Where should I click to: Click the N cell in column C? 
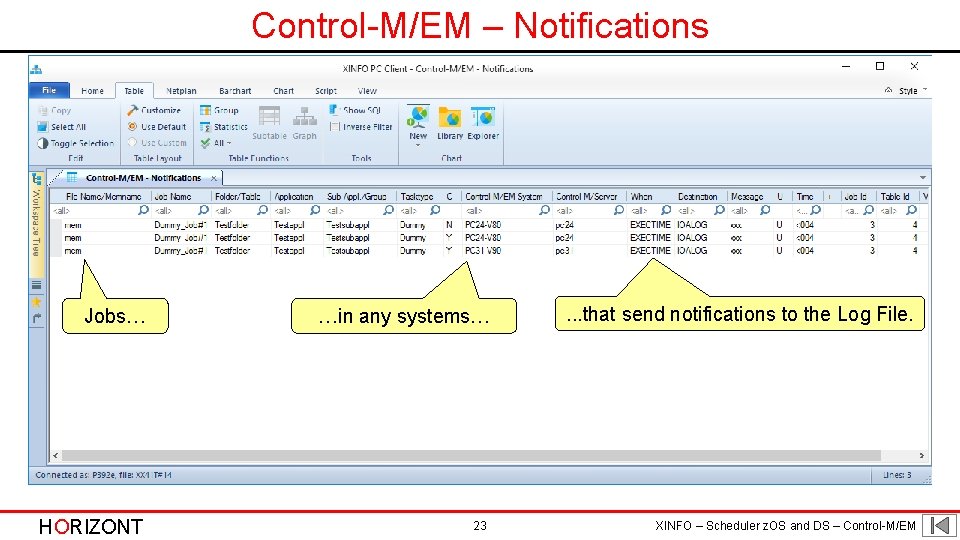coord(449,225)
